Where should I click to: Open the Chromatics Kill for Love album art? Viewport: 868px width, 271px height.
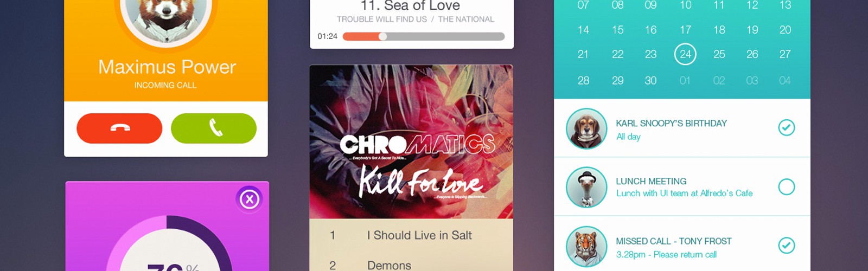pyautogui.click(x=411, y=142)
